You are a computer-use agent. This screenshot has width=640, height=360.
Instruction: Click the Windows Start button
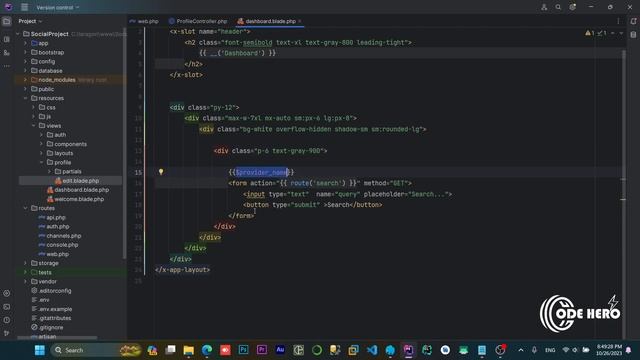click(x=40, y=350)
